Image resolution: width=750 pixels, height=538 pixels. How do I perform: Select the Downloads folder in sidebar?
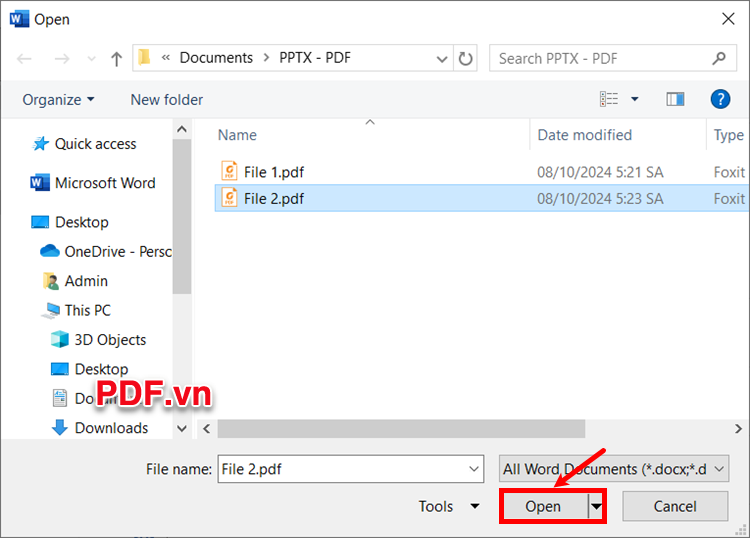111,428
